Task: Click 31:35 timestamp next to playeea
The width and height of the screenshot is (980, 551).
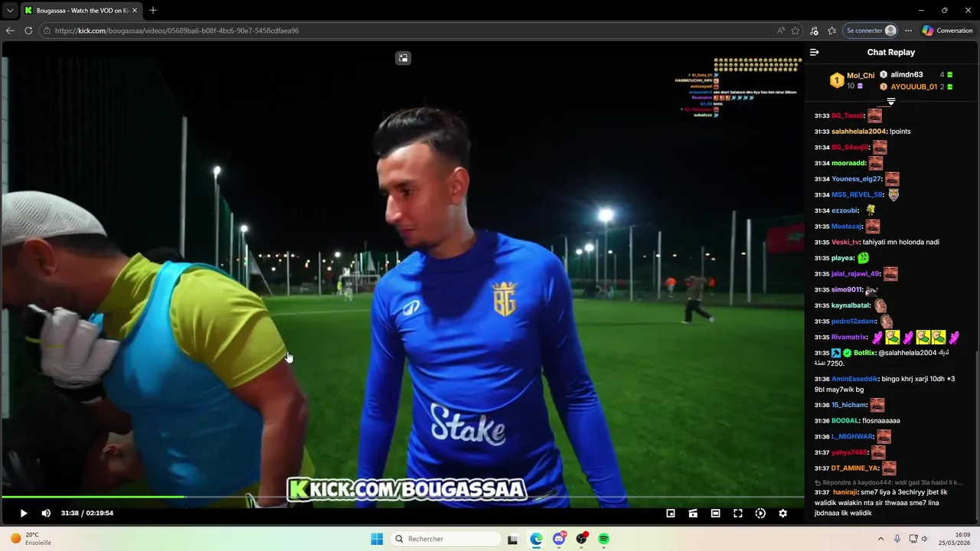Action: point(822,258)
